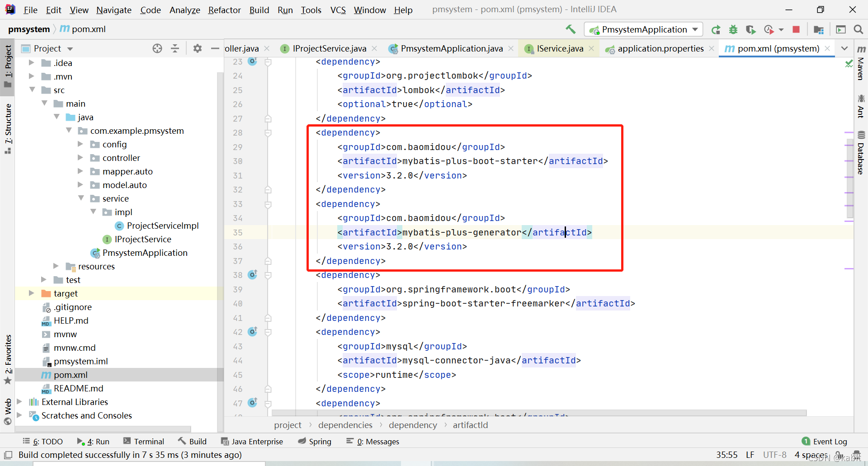Screen dimensions: 868x466
Task: Run PmsystemApplication with the rerun icon
Action: 716,30
